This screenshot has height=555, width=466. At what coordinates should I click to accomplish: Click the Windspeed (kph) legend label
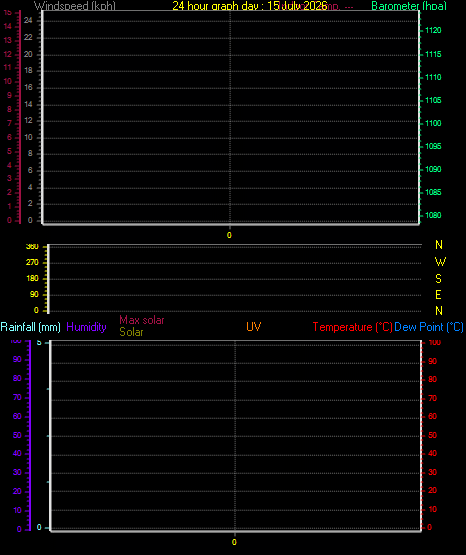pos(75,6)
